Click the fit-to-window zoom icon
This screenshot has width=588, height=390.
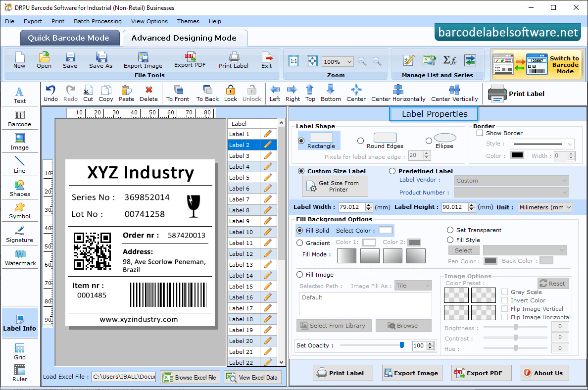312,61
